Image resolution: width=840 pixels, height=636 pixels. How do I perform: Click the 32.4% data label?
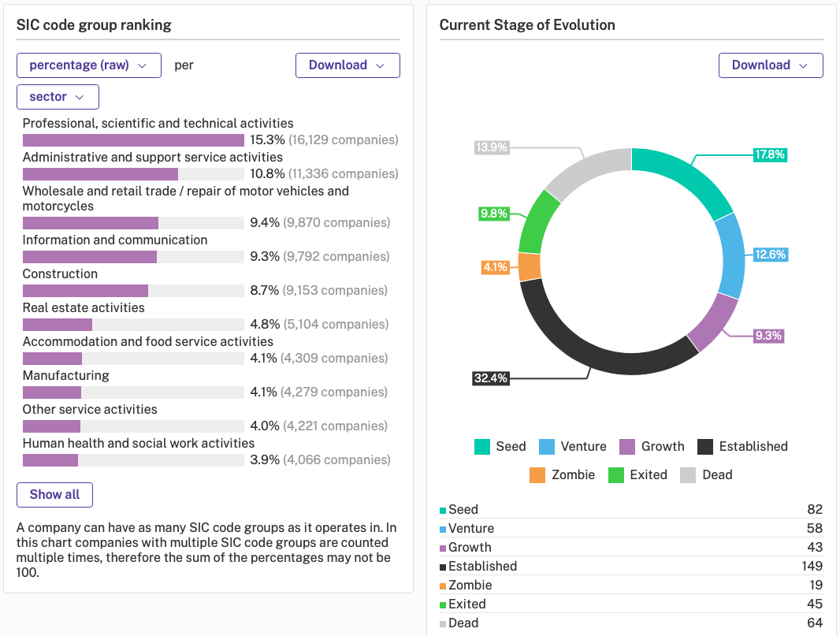490,378
